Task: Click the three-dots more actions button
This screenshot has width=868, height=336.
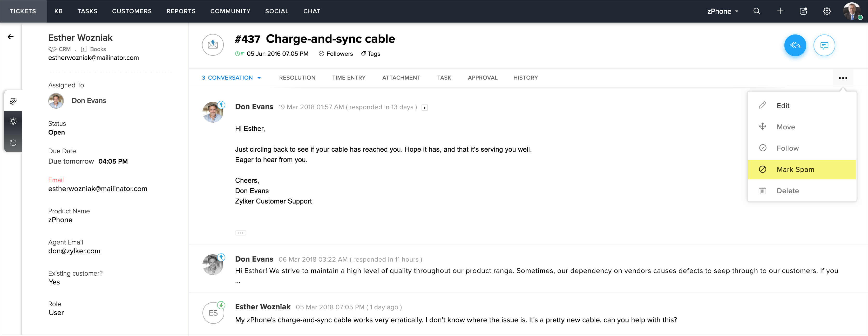Action: pos(842,78)
